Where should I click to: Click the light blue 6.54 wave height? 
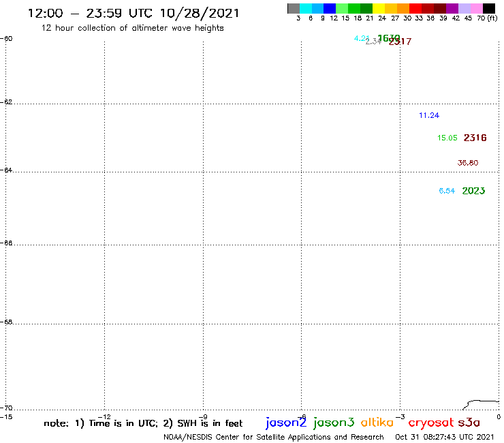pos(447,191)
